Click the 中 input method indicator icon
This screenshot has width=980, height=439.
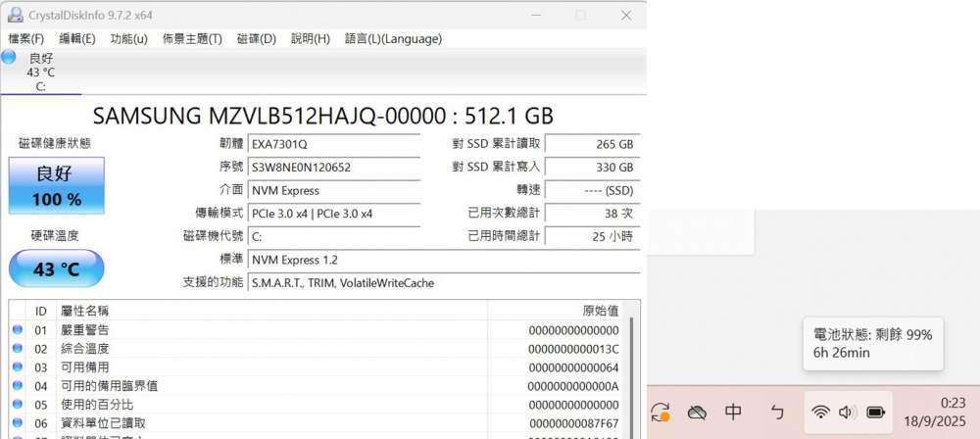tap(733, 413)
